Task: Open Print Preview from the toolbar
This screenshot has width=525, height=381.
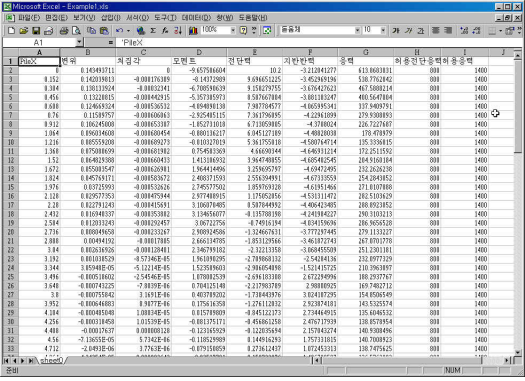Action: pos(76,31)
